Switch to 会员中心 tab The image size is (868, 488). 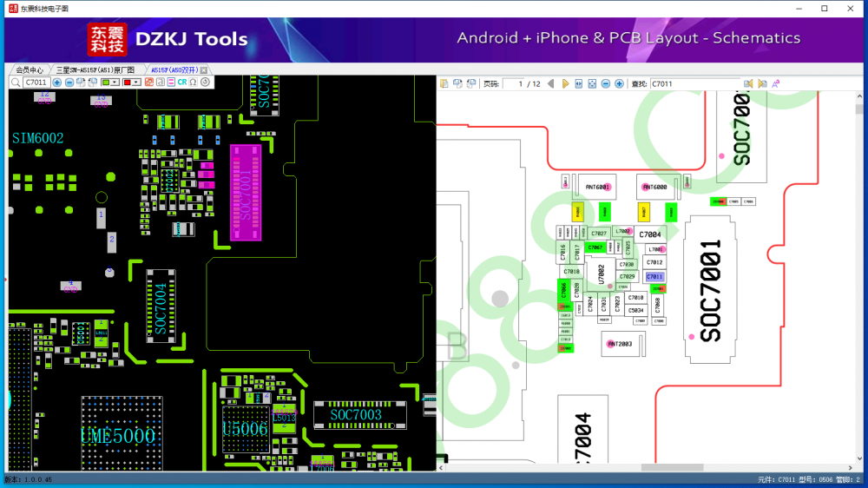coord(29,69)
